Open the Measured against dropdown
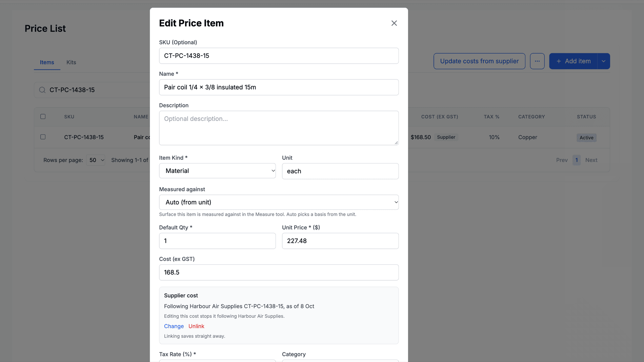Viewport: 644px width, 362px height. [x=279, y=202]
